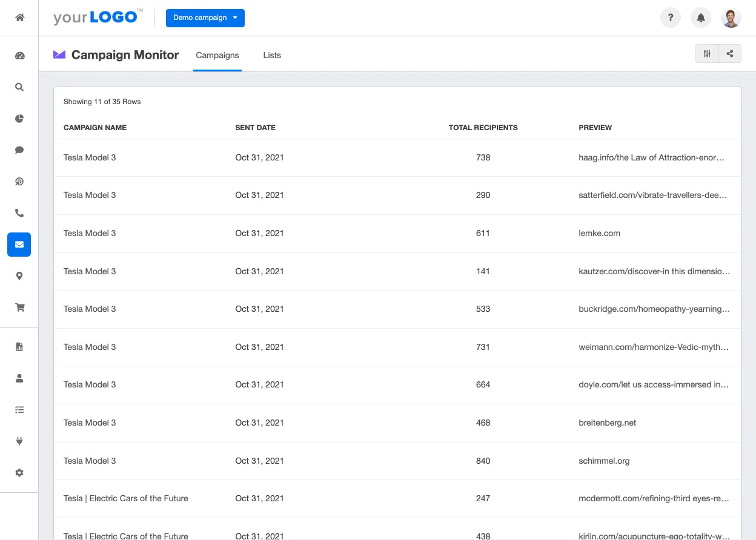
Task: Open the settings gear in the sidebar
Action: [x=19, y=473]
